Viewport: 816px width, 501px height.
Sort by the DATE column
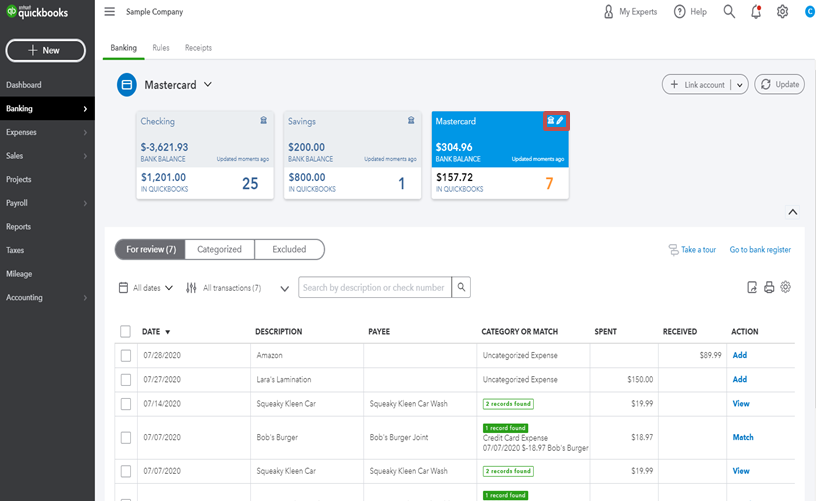coord(156,331)
